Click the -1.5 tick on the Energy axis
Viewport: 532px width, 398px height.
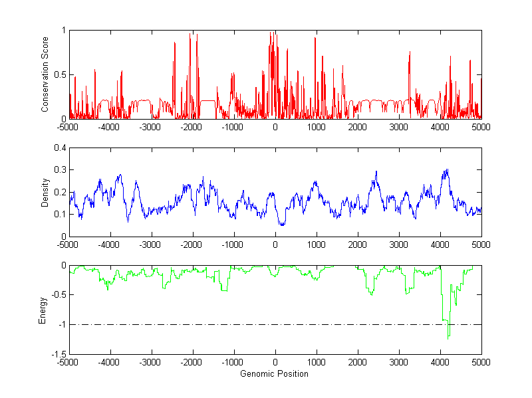coord(59,354)
